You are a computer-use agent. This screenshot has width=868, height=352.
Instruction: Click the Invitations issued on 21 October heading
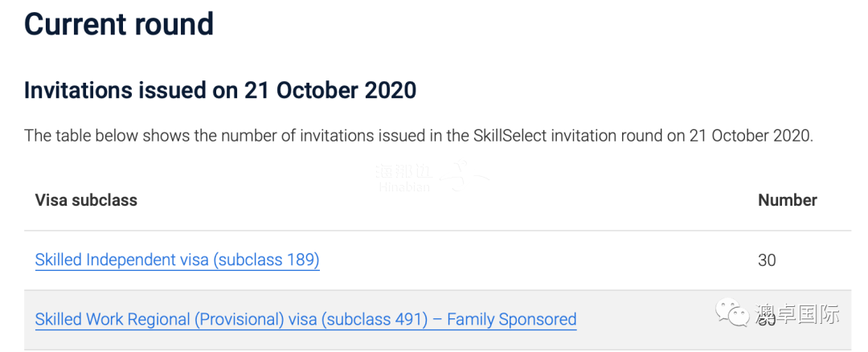click(x=220, y=91)
